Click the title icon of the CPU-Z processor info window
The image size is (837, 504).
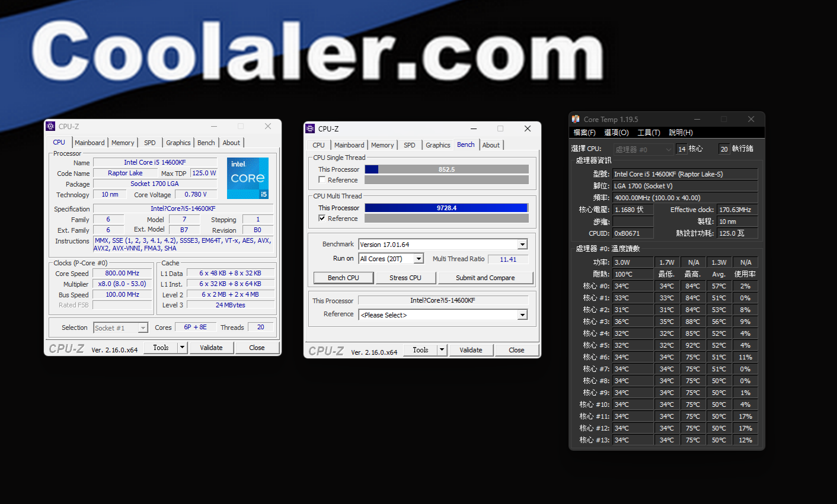[x=50, y=126]
